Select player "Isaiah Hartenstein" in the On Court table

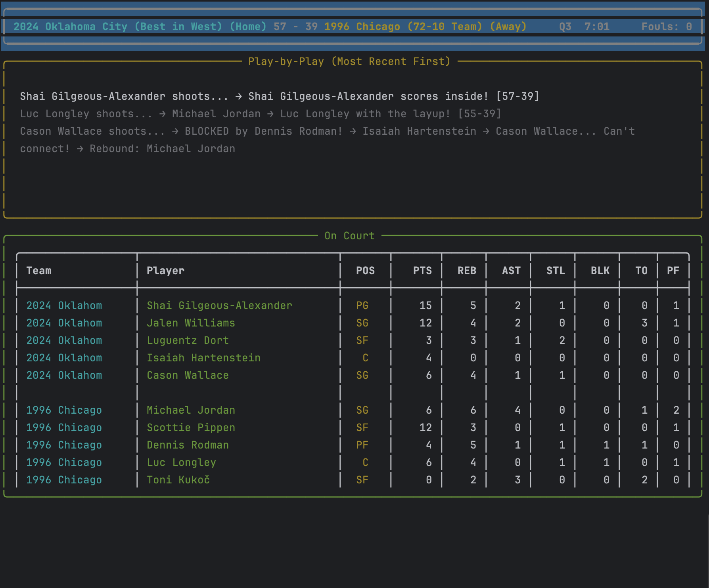[203, 358]
